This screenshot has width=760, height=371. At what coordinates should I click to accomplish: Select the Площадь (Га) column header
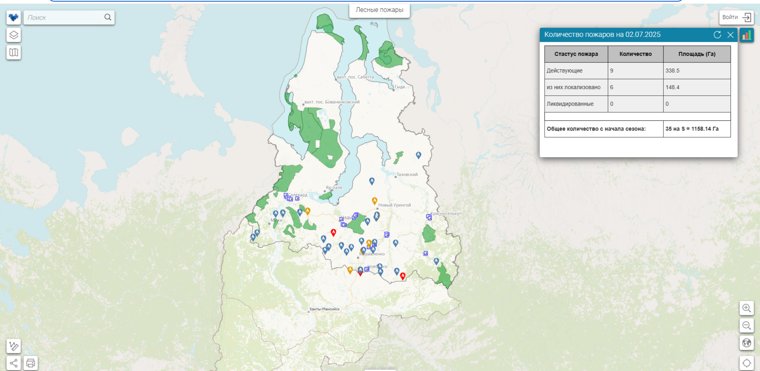coord(697,54)
